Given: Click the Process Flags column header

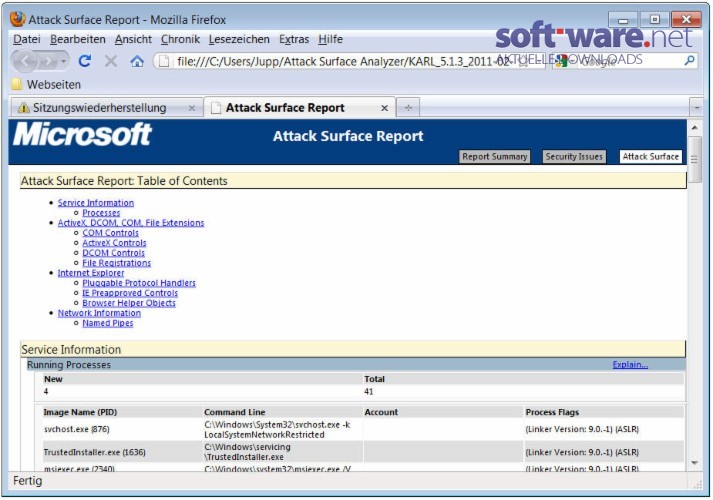Looking at the screenshot, I should click(x=552, y=412).
